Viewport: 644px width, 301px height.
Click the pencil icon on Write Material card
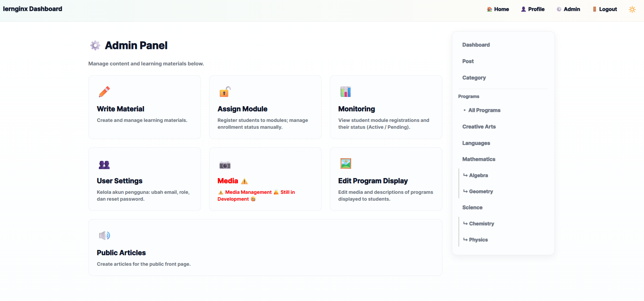104,92
